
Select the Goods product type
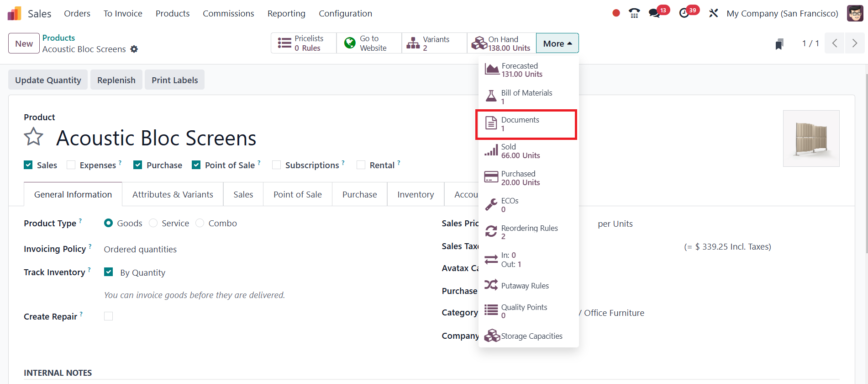[108, 223]
